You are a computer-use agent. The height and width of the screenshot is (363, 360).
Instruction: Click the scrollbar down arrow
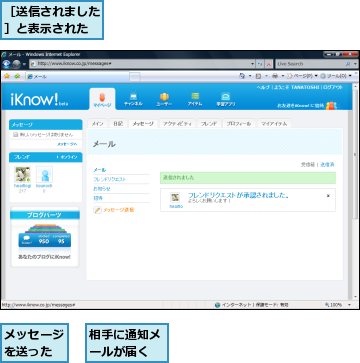point(355,296)
